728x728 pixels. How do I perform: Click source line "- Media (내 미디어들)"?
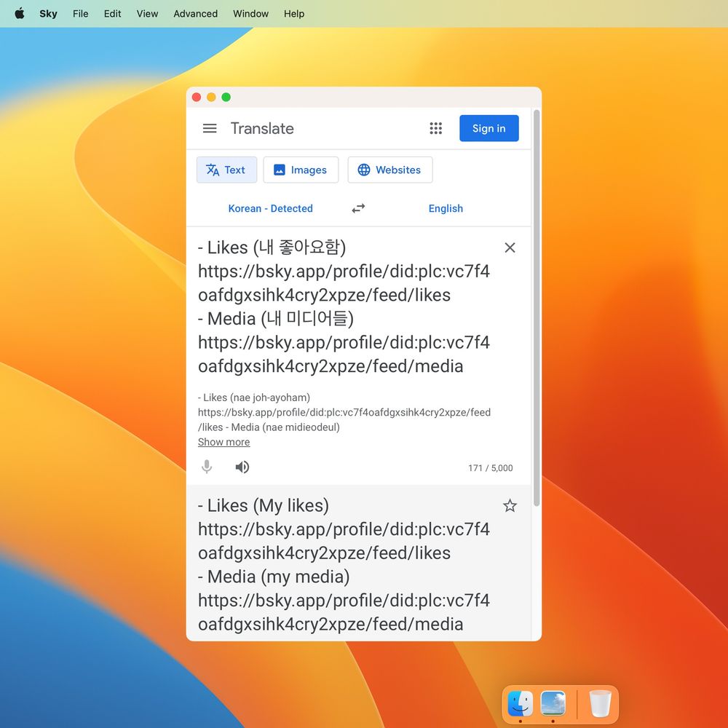[x=276, y=319]
